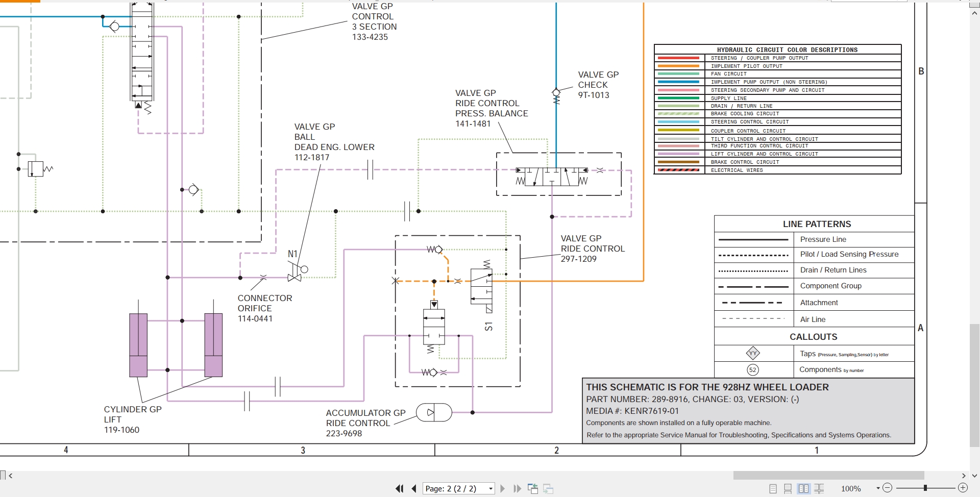Click the 'VALVE GP RIDE CONTROL 297-1209' label
980x497 pixels.
[x=593, y=248]
